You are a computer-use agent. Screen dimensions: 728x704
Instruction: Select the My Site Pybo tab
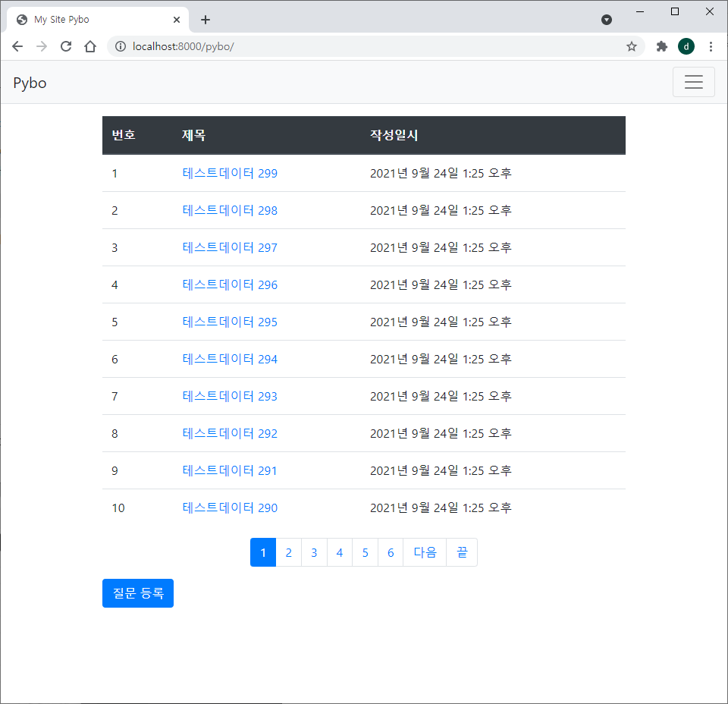pos(98,20)
